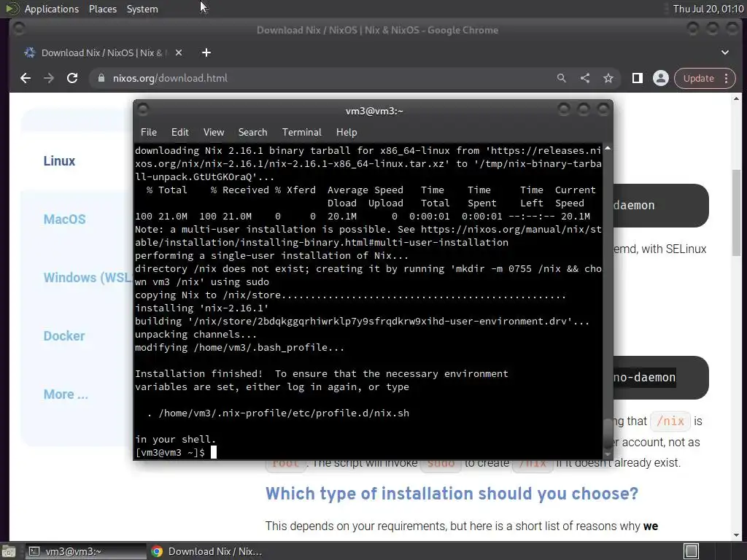Screen dimensions: 747x560
Task: Click the no-daemon command box
Action: 660,378
